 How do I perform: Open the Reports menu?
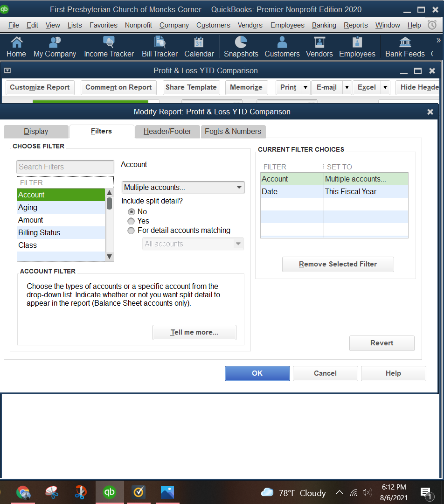click(x=355, y=25)
